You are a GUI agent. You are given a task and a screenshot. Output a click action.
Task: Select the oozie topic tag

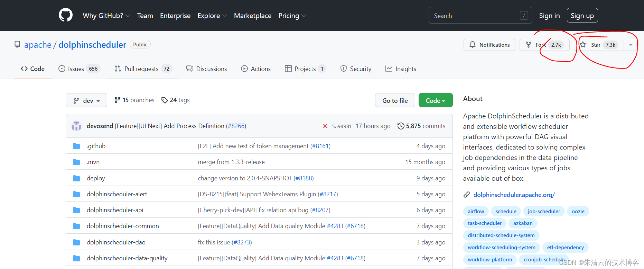[578, 212]
